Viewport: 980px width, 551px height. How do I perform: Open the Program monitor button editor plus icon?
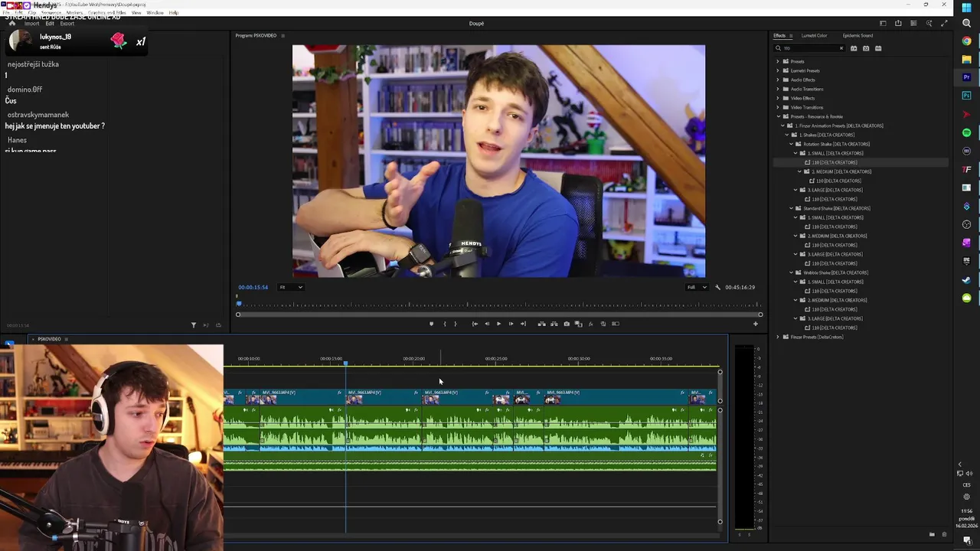(755, 324)
